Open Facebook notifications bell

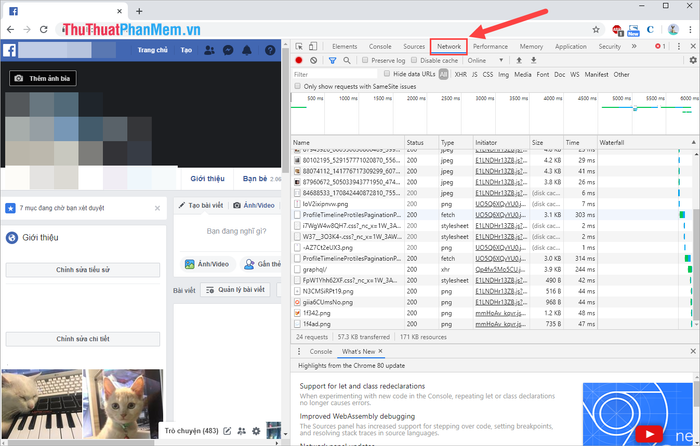click(247, 50)
